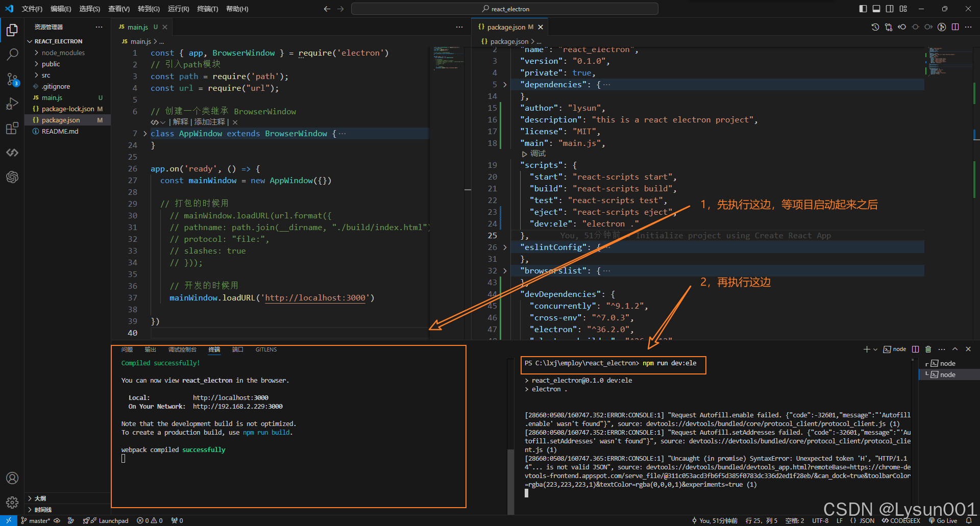Open the Help menu
The height and width of the screenshot is (526, 980).
point(237,9)
